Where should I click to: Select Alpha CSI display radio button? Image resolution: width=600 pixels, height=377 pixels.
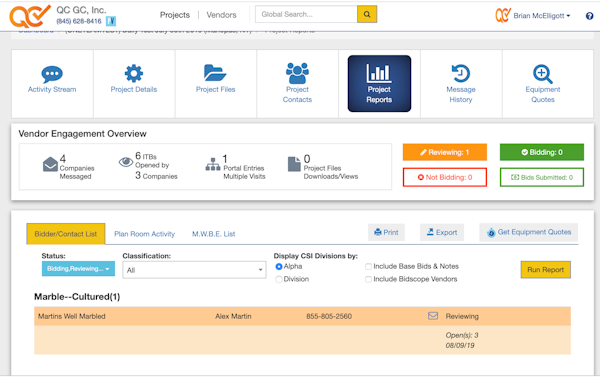tap(279, 266)
